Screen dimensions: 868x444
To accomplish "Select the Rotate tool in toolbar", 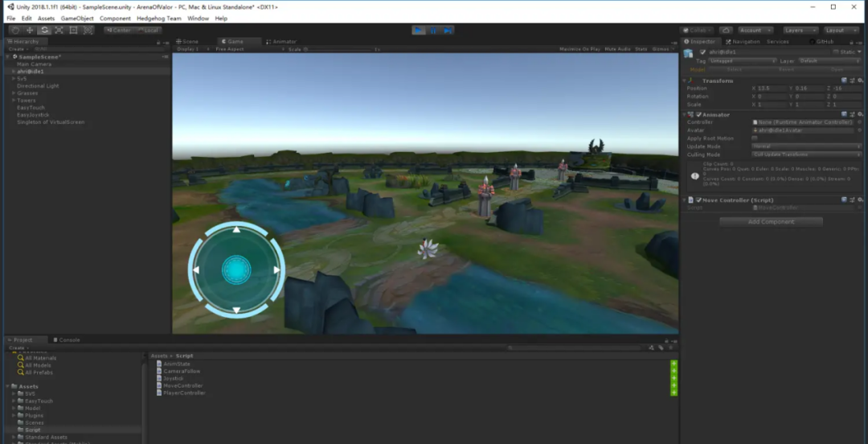I will coord(44,31).
